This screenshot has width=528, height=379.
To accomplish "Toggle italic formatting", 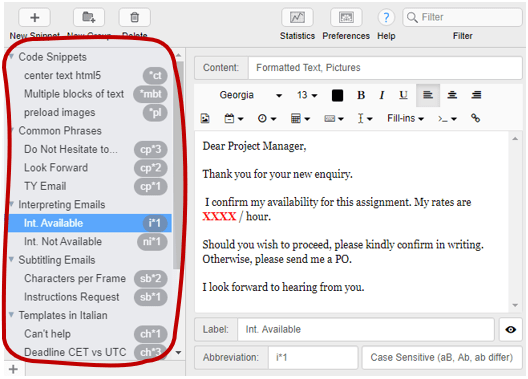I will click(x=382, y=95).
